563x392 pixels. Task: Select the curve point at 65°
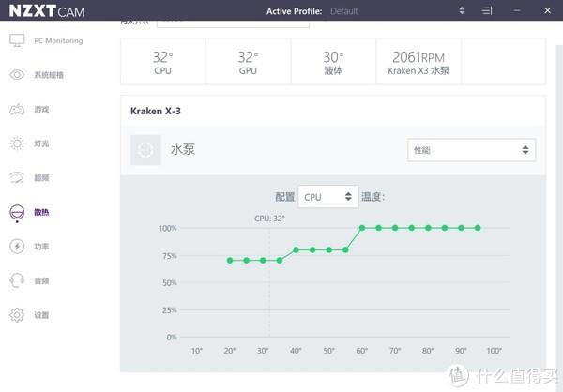378,228
